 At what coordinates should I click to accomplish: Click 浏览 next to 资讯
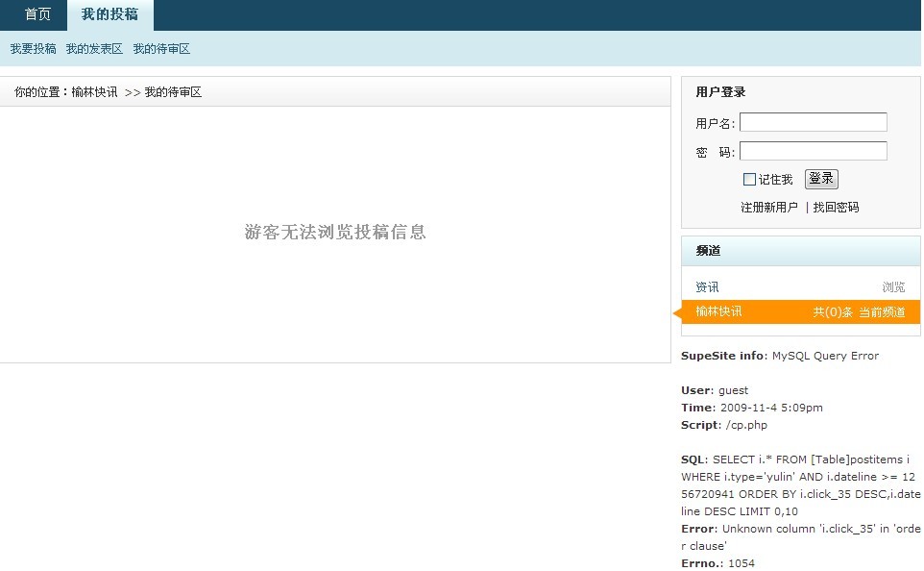click(893, 287)
